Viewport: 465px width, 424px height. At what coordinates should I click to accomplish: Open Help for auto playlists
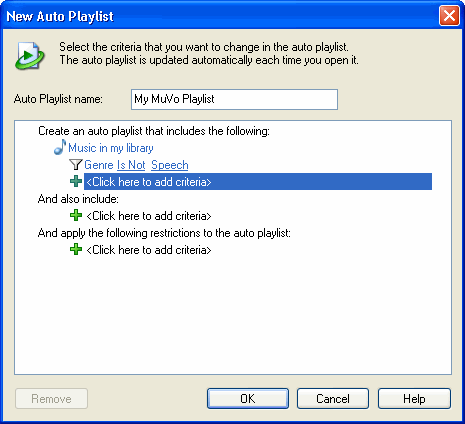[x=414, y=398]
